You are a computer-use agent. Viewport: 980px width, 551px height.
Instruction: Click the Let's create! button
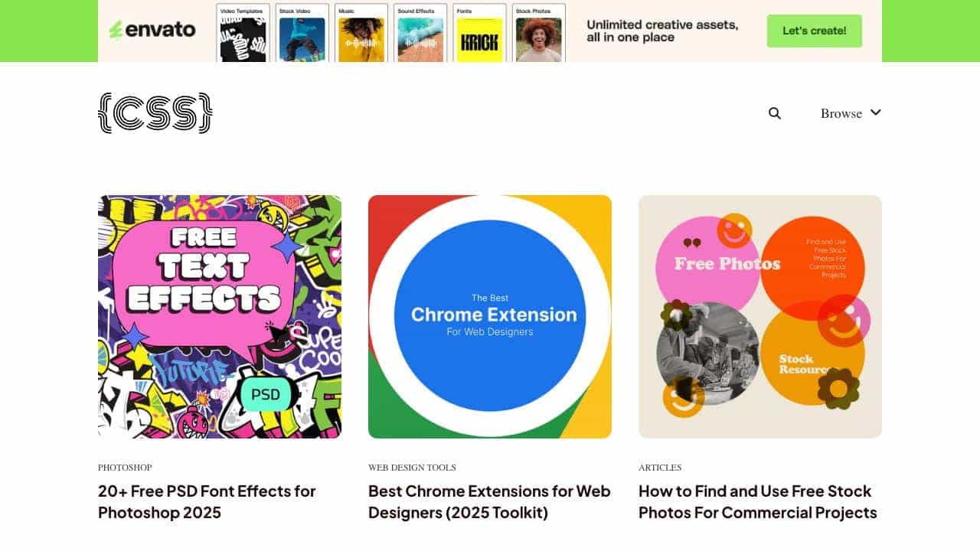(x=814, y=31)
